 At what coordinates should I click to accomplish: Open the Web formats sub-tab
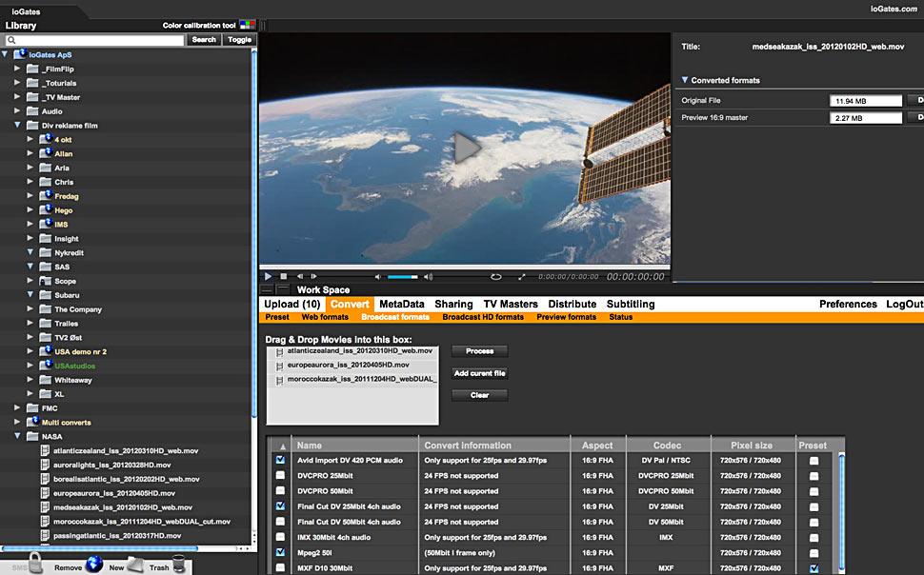pos(325,317)
